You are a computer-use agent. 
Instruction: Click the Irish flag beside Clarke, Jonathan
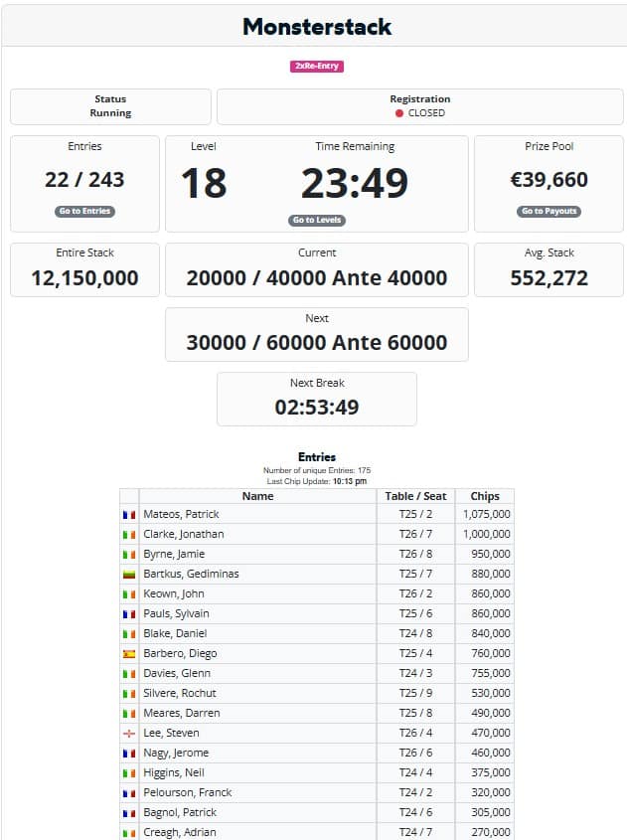pyautogui.click(x=128, y=535)
